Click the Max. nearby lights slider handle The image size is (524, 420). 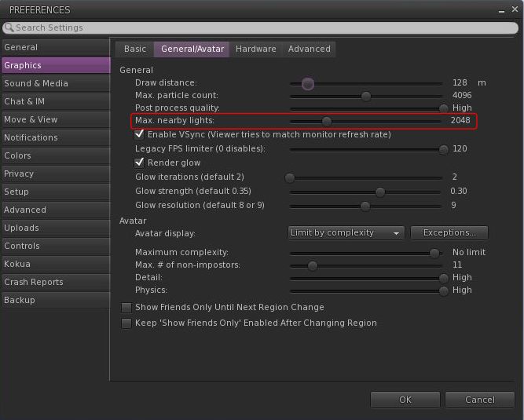coord(327,121)
